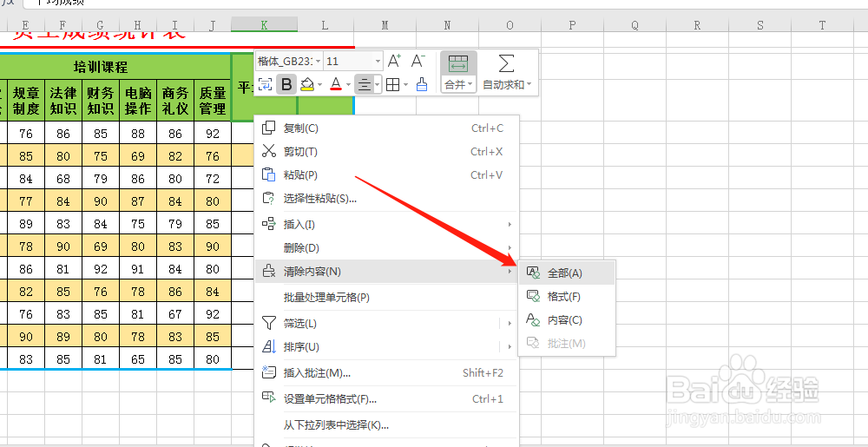Viewport: 868px width, 447px height.
Task: Select 清除内容(N) menu entry
Action: pyautogui.click(x=386, y=271)
